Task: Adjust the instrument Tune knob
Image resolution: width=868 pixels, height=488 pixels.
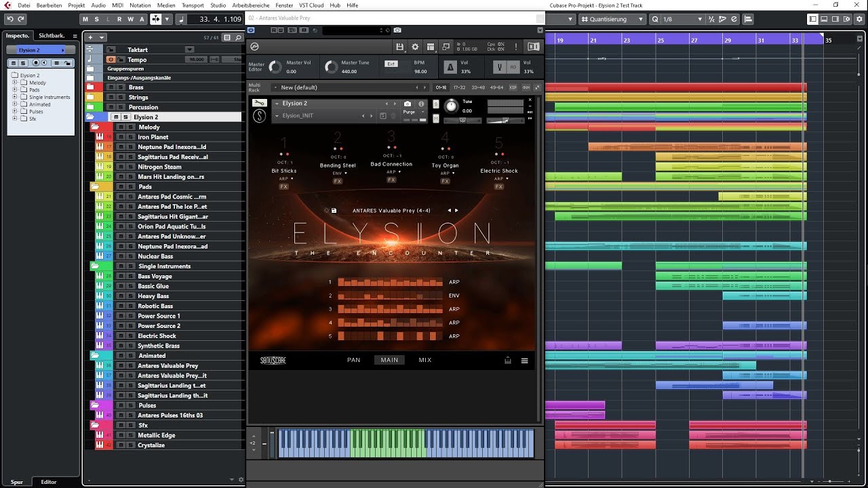Action: click(x=451, y=106)
